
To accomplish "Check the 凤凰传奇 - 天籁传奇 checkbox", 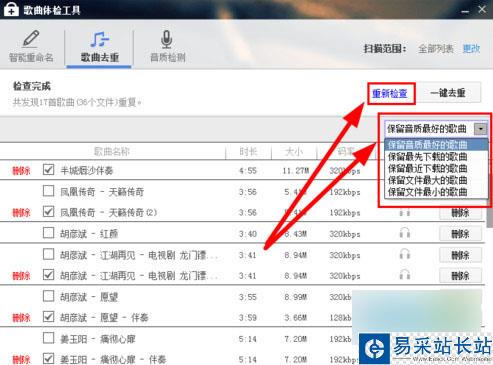I will [49, 191].
